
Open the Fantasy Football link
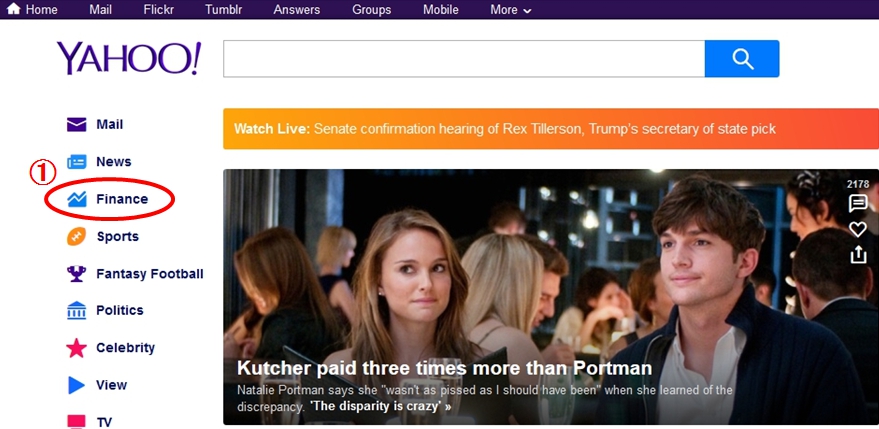[x=150, y=274]
